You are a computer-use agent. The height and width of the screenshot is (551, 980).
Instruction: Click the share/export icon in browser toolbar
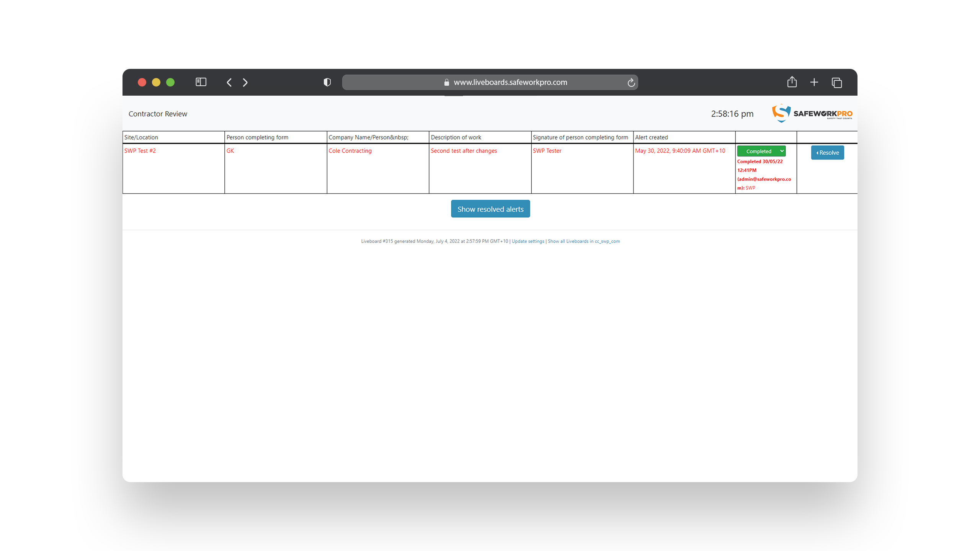click(x=792, y=82)
